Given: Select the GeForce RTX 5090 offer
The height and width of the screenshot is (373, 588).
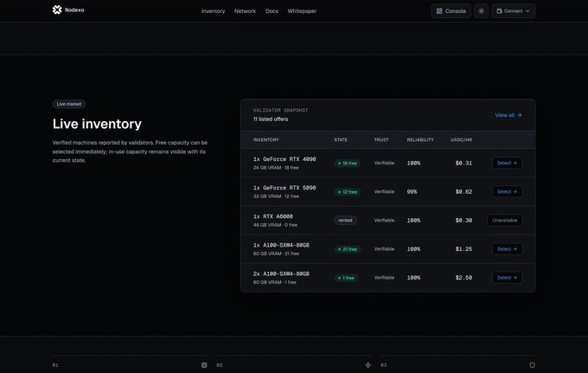Looking at the screenshot, I should (x=507, y=192).
